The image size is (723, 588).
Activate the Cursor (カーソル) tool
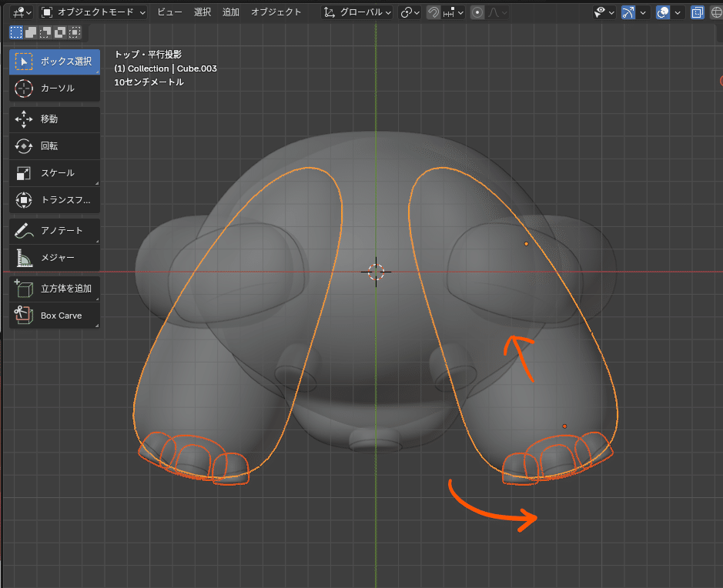pyautogui.click(x=55, y=88)
